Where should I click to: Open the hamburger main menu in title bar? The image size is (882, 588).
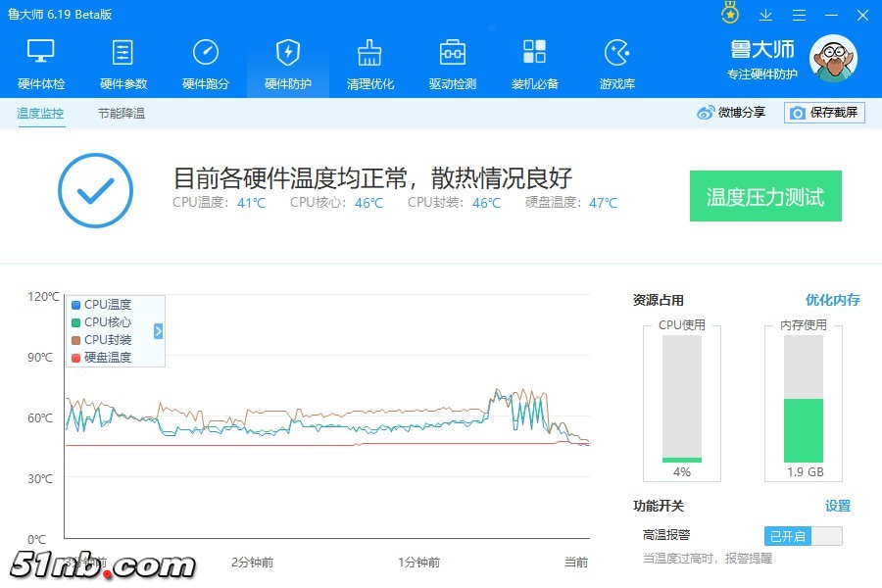799,15
